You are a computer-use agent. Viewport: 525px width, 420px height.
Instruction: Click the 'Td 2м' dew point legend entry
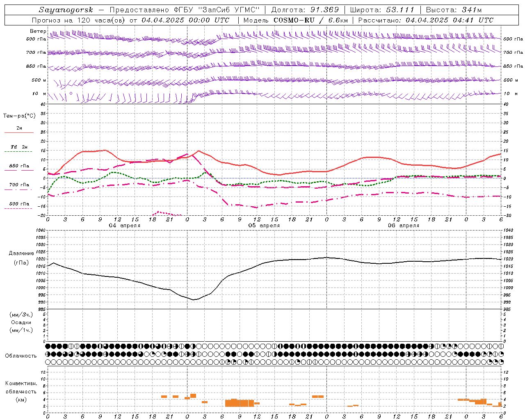click(x=19, y=147)
